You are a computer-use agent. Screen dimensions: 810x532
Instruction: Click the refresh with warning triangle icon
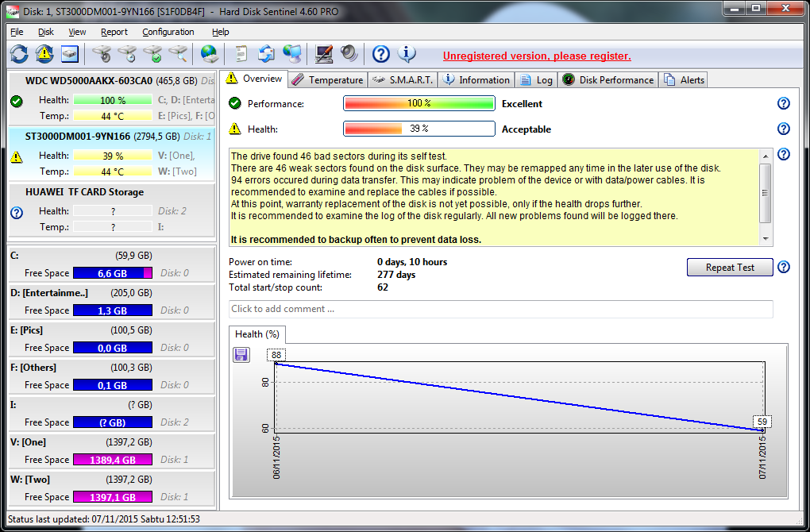click(44, 54)
